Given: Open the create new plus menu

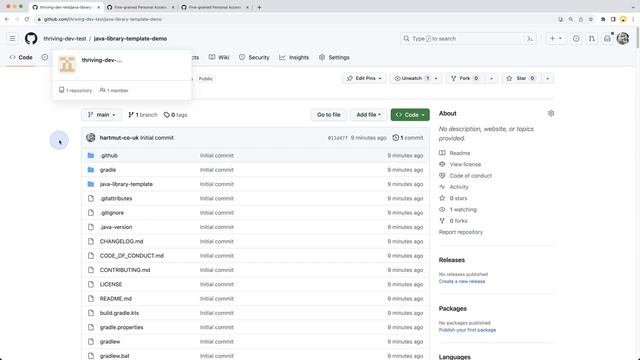Looking at the screenshot, I should coord(556,38).
